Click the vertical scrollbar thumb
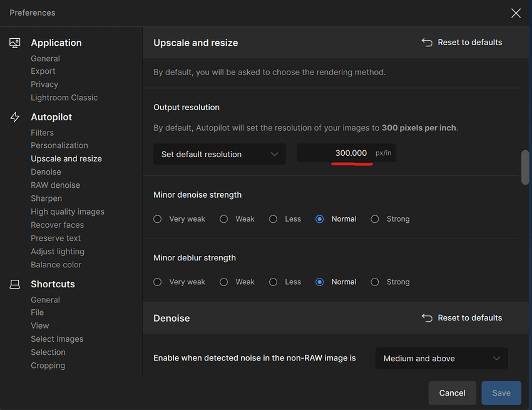 coord(525,167)
